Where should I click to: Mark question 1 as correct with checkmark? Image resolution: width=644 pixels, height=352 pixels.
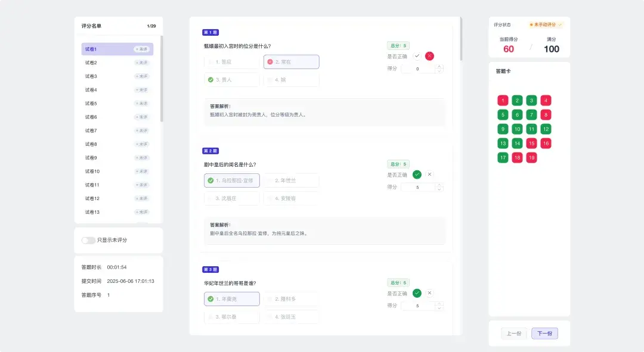tap(417, 56)
